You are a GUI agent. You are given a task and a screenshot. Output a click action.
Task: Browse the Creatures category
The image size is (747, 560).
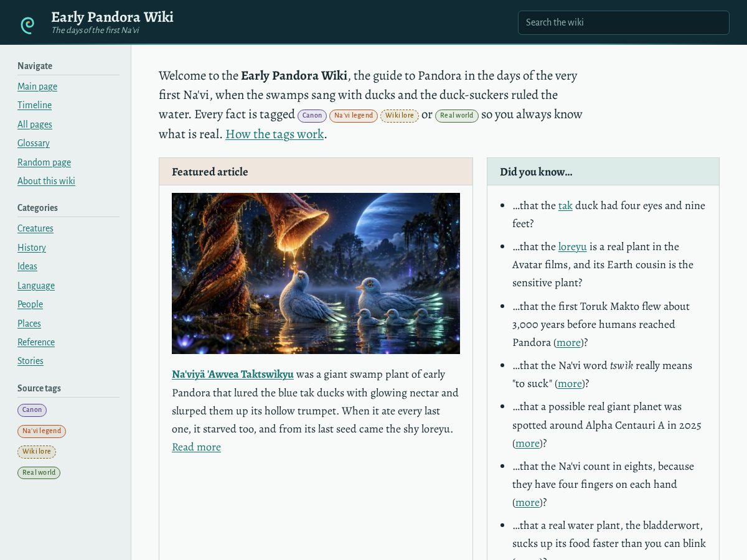tap(35, 228)
